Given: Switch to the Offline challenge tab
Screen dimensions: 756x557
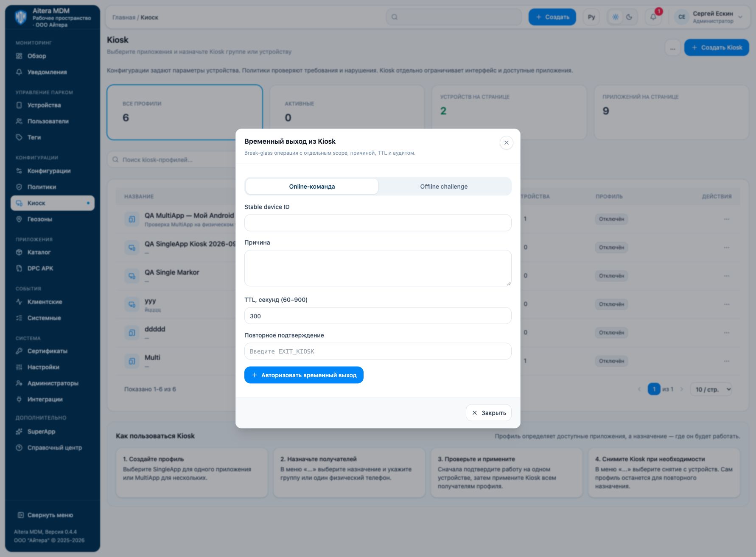Looking at the screenshot, I should pyautogui.click(x=444, y=187).
